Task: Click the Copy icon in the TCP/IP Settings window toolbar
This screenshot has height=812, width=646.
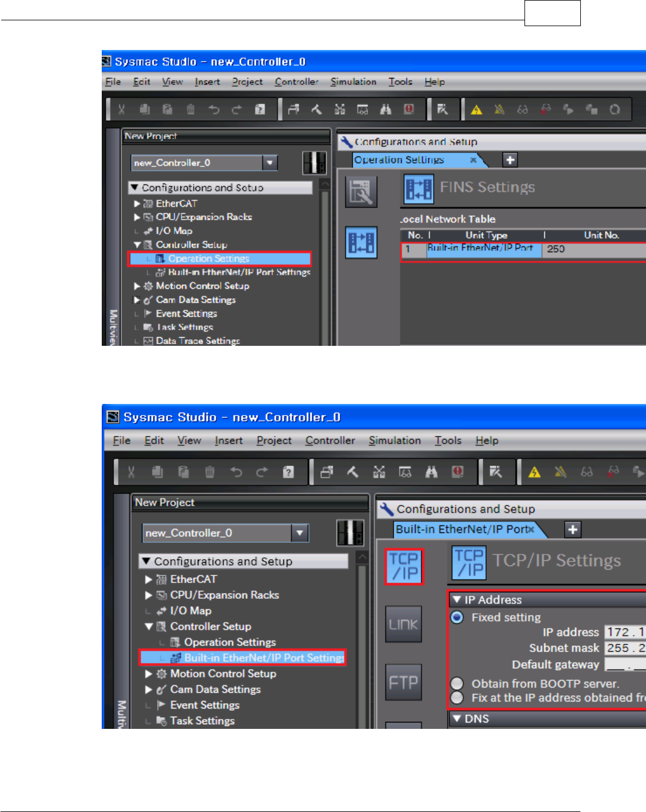Action: [157, 472]
